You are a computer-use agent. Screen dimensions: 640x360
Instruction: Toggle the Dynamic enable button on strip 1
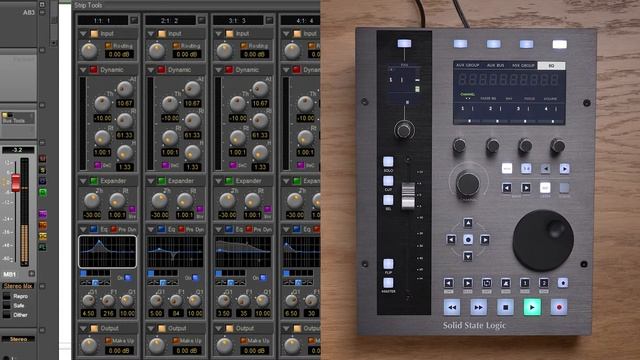[x=93, y=70]
